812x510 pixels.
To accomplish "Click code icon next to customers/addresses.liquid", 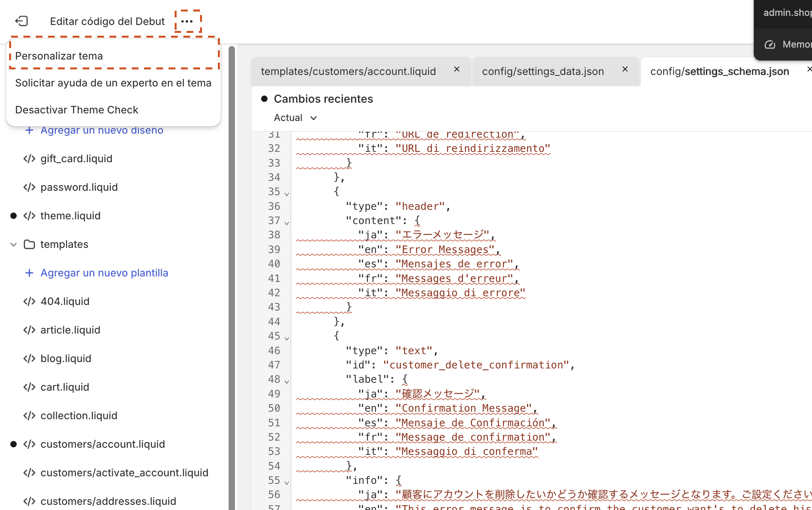I will click(29, 501).
